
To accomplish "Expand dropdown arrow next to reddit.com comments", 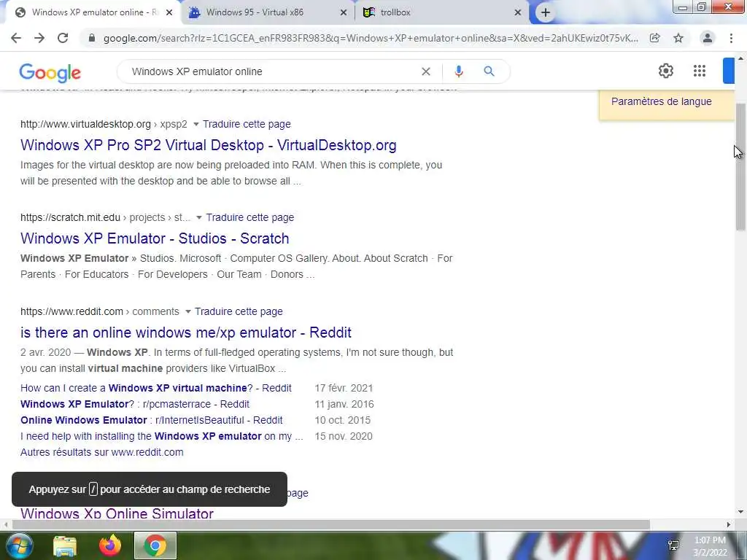I will tap(187, 312).
